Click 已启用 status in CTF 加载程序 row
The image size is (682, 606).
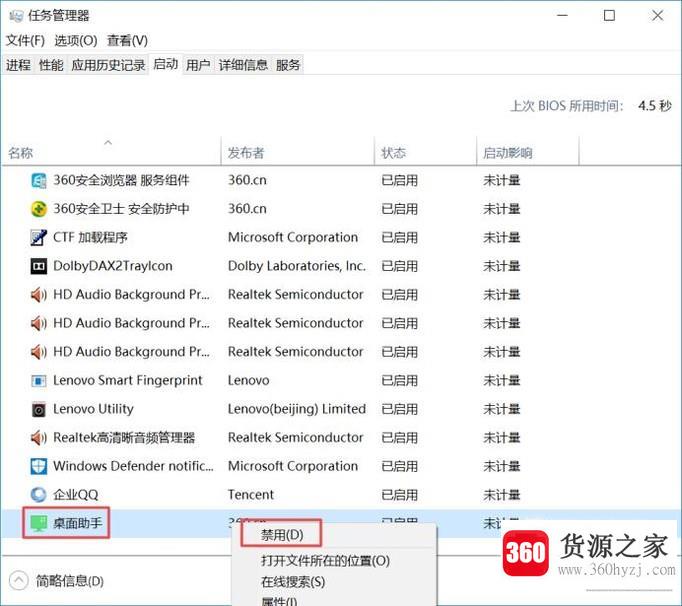[399, 238]
